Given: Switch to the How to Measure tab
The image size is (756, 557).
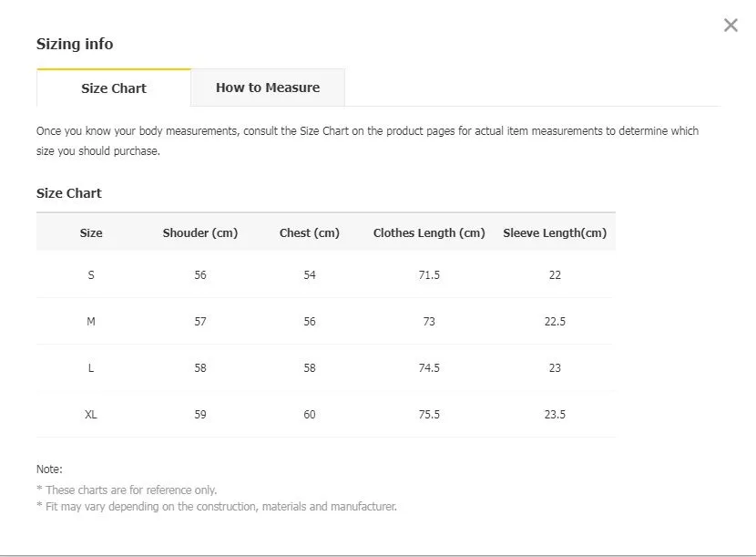Looking at the screenshot, I should [x=268, y=88].
